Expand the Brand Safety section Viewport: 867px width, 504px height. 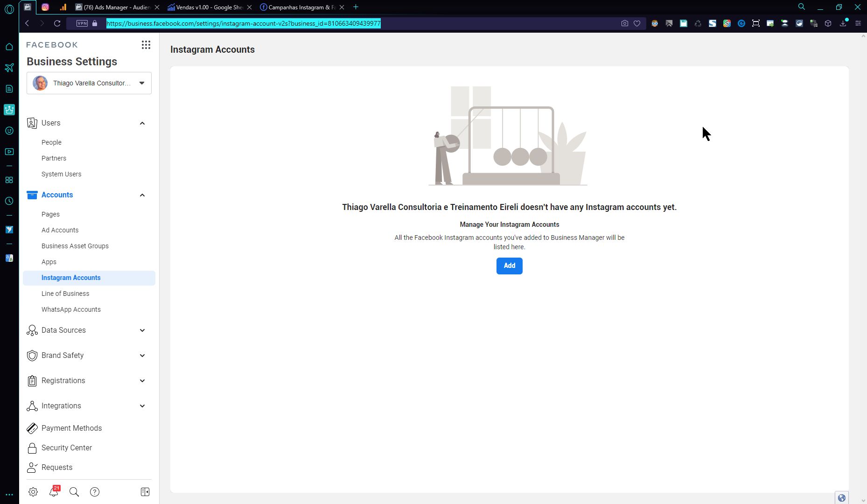tap(142, 356)
